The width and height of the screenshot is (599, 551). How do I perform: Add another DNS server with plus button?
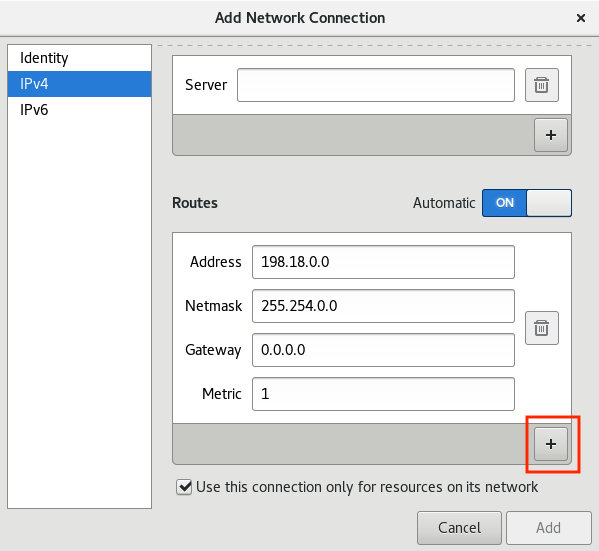(x=550, y=135)
